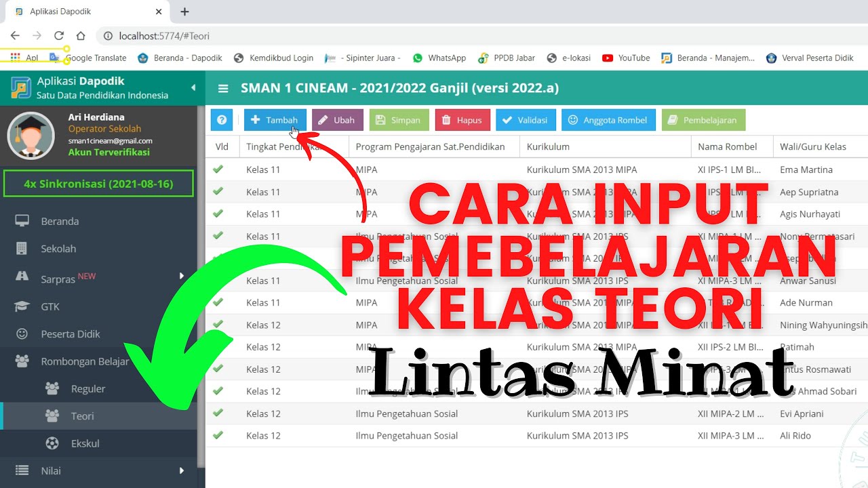Image resolution: width=868 pixels, height=488 pixels.
Task: Click the XII MIPA-3 LM rombel cell
Action: click(732, 436)
